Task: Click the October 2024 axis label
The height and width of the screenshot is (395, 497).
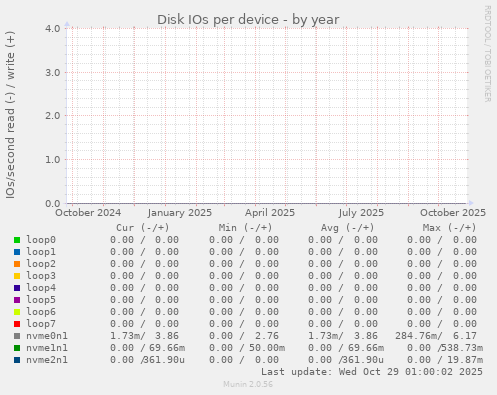Action: pos(88,213)
